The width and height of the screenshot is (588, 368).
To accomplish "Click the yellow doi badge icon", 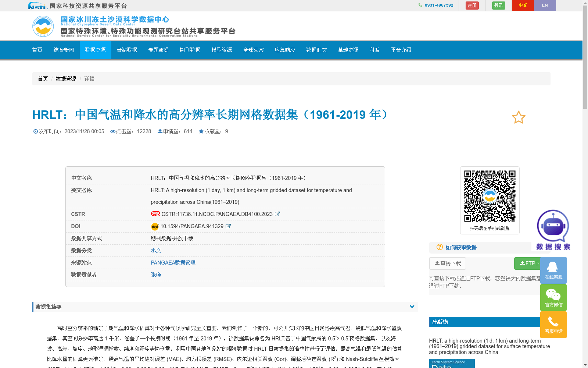I will point(155,226).
